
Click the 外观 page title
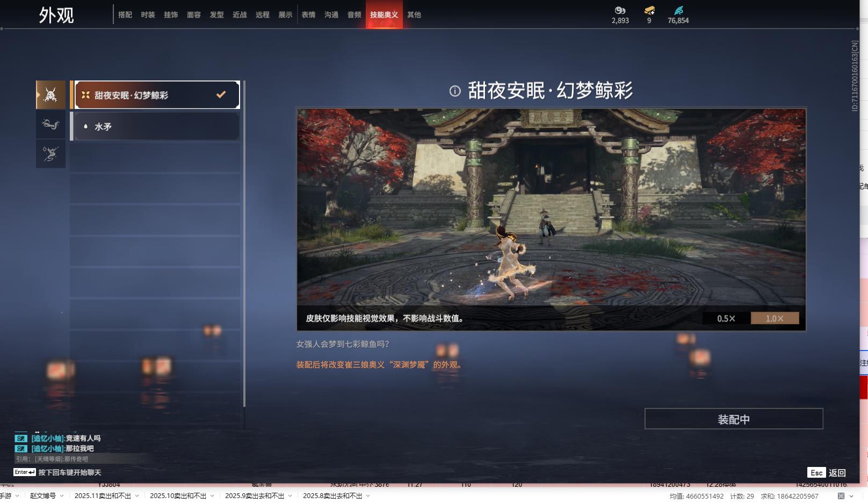click(56, 15)
